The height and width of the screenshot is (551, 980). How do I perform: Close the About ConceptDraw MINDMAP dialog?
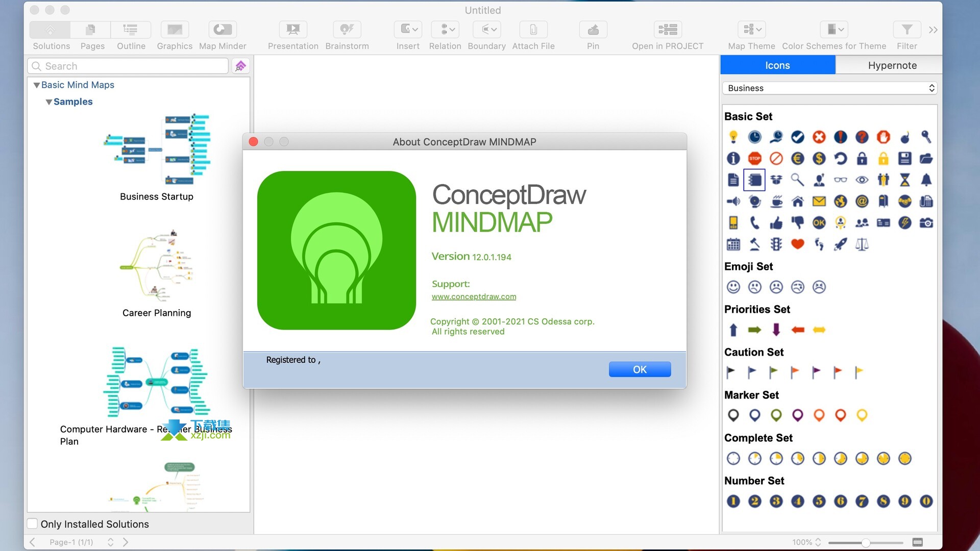click(253, 141)
